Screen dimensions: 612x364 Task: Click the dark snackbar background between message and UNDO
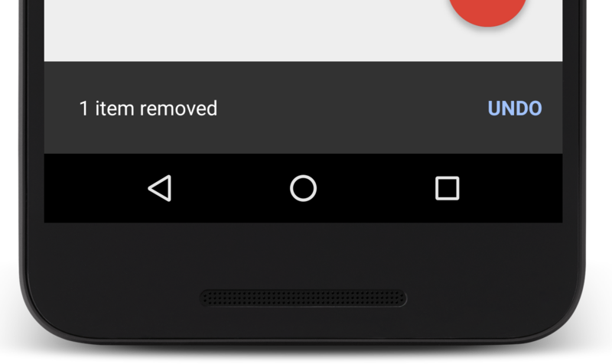click(351, 109)
